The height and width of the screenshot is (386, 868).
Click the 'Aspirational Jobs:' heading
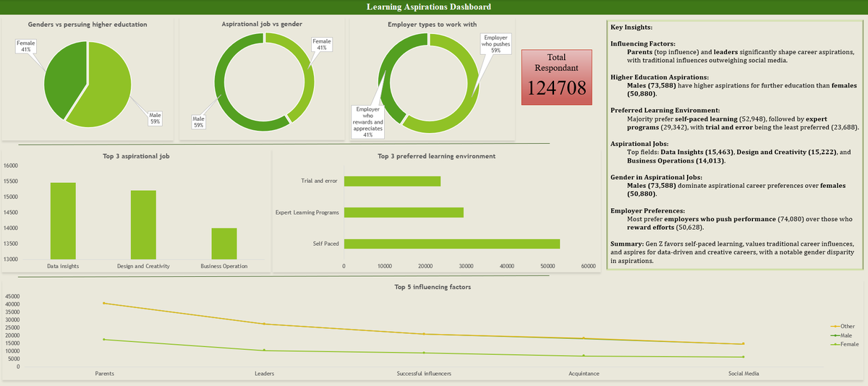640,143
